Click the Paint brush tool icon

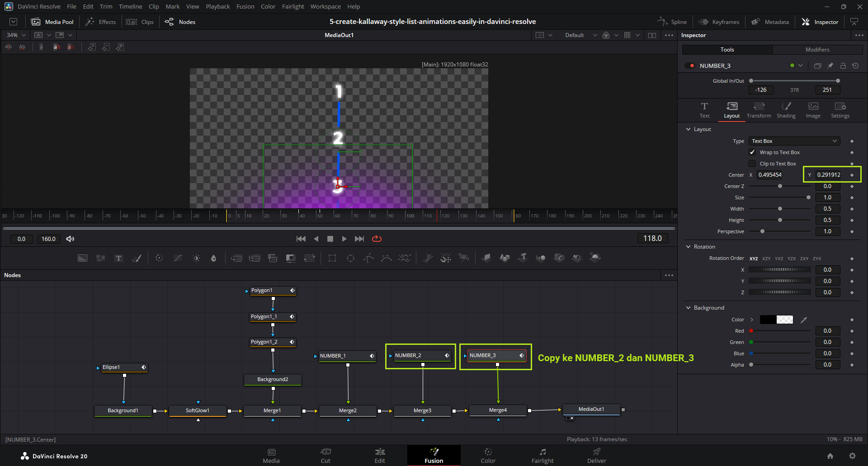coord(137,258)
